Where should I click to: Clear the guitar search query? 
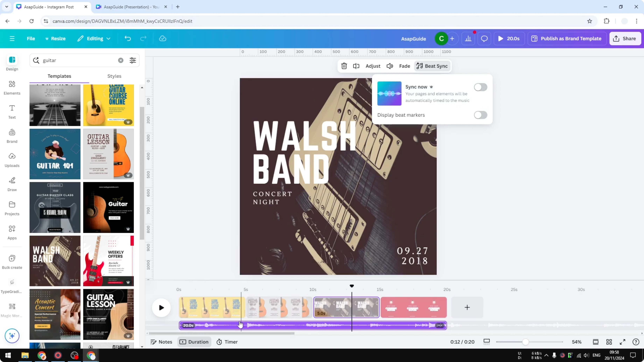121,60
